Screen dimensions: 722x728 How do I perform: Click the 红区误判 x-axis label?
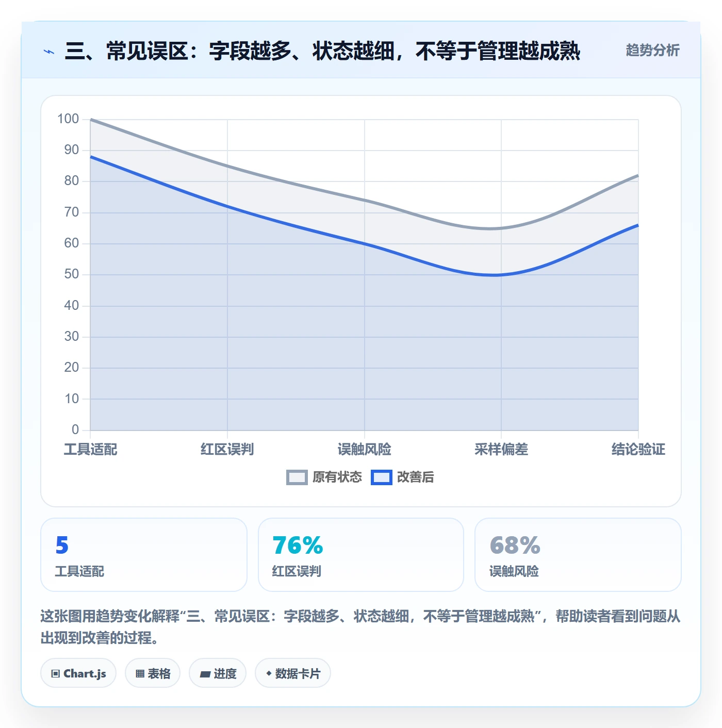(227, 450)
